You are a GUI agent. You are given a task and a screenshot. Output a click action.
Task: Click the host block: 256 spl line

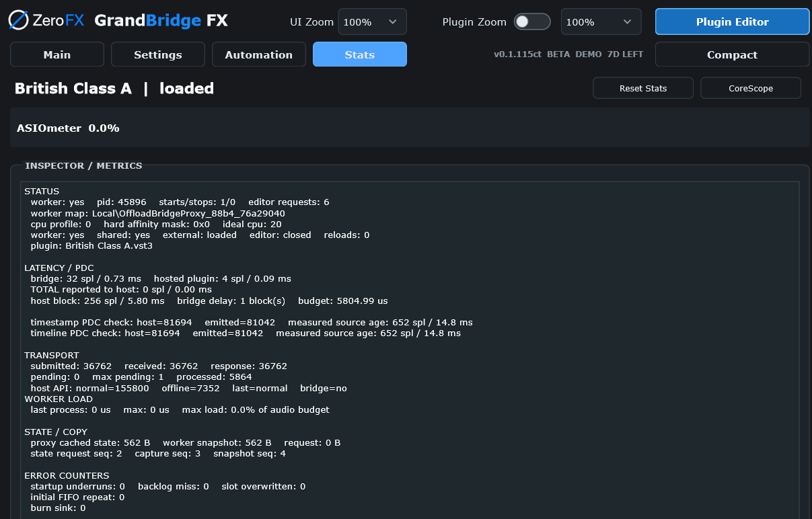click(x=209, y=301)
